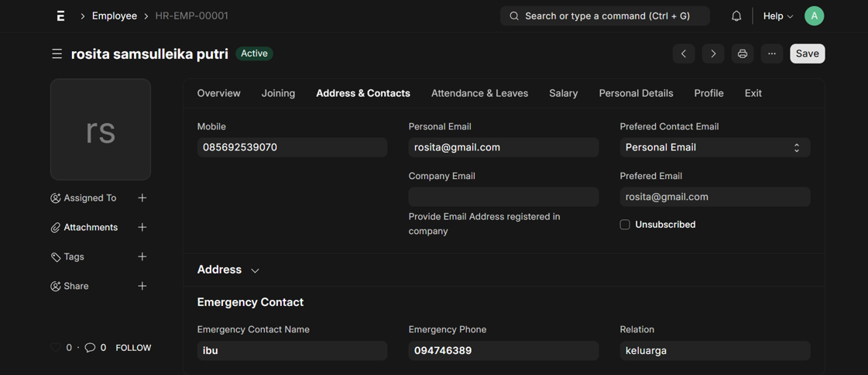
Task: Open the three-dots more actions menu
Action: [772, 53]
